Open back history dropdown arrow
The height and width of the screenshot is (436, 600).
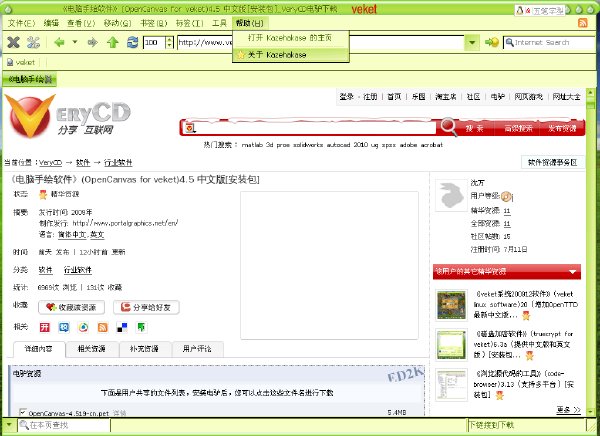tap(75, 42)
